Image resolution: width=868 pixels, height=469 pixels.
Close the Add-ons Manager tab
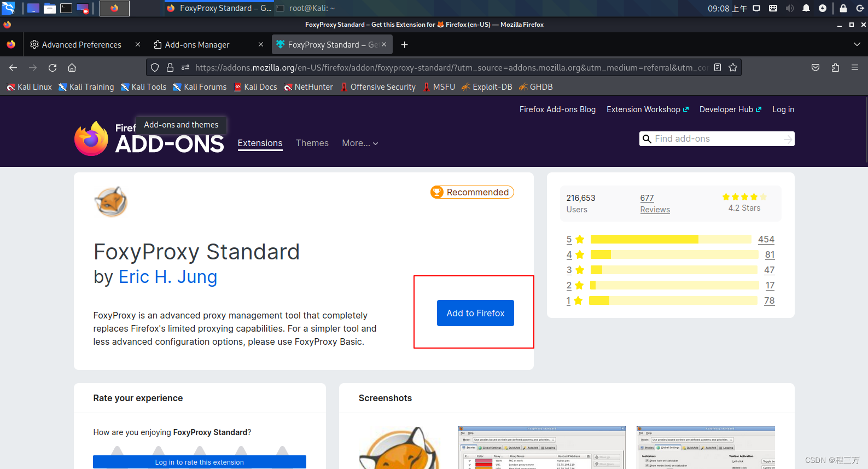261,44
